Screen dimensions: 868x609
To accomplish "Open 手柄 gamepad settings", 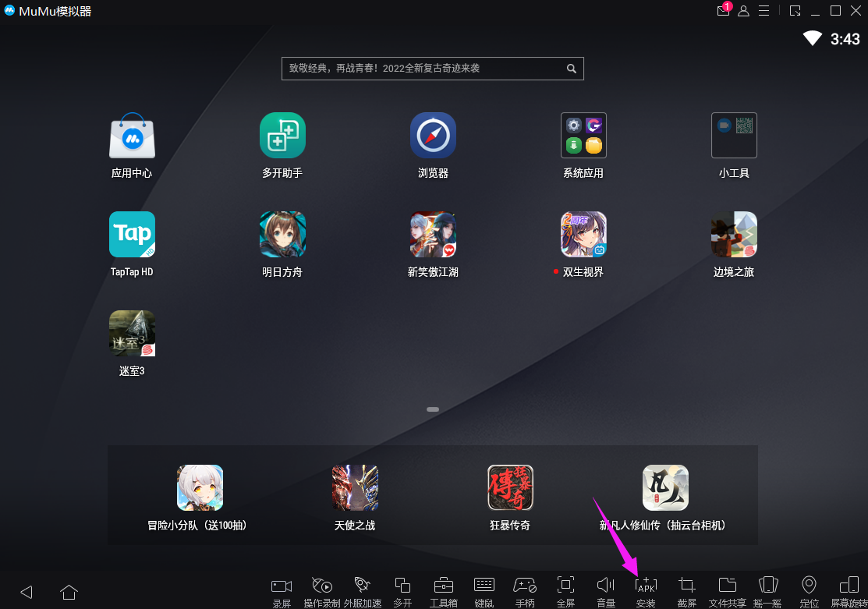I will tap(525, 592).
